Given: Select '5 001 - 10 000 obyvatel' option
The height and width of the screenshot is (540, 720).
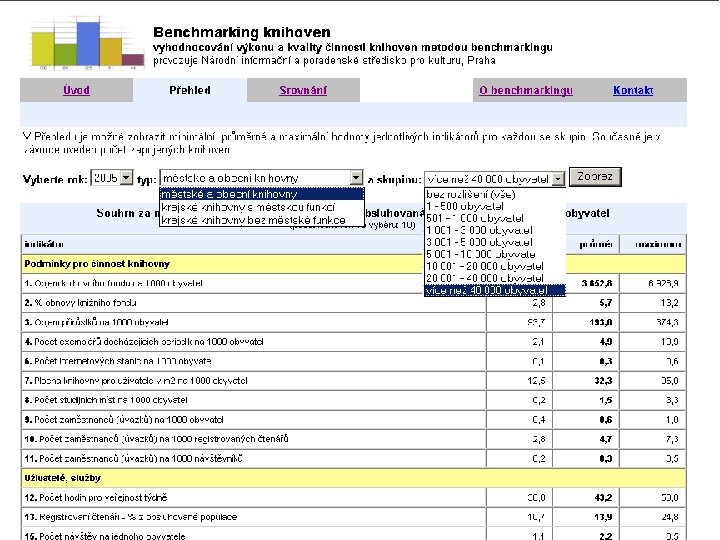Looking at the screenshot, I should click(x=495, y=254).
